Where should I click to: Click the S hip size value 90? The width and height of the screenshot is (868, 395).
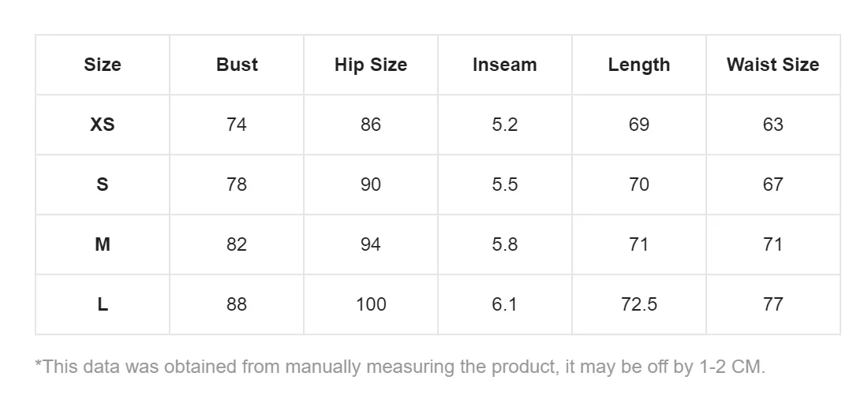371,184
